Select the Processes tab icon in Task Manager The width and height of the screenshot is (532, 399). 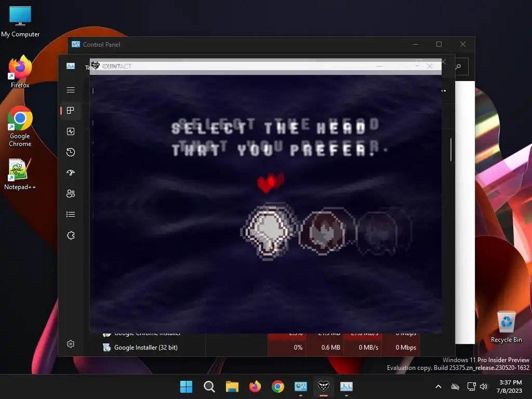click(71, 111)
